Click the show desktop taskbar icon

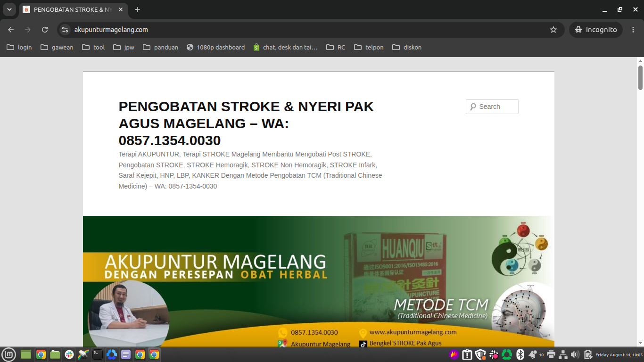(26, 354)
